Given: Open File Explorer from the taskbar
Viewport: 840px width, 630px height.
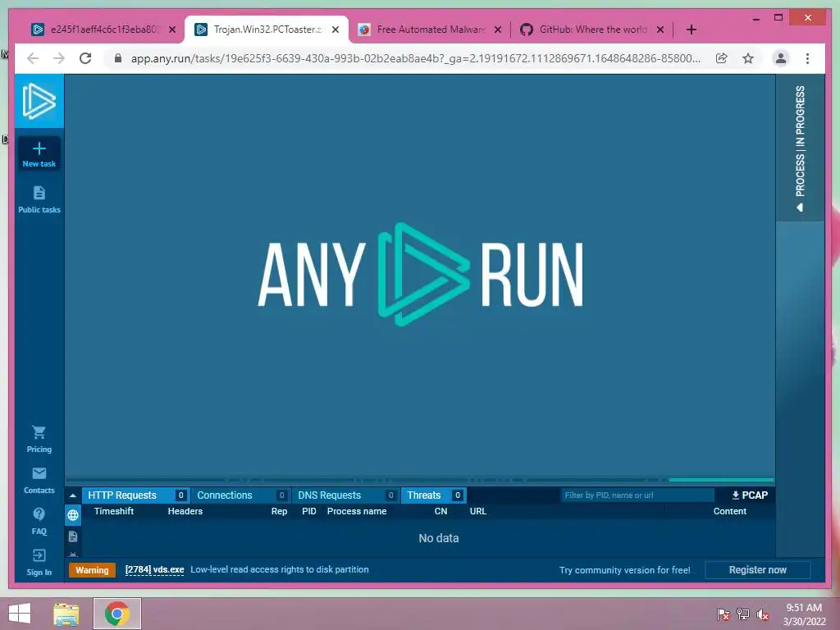Looking at the screenshot, I should pyautogui.click(x=66, y=614).
